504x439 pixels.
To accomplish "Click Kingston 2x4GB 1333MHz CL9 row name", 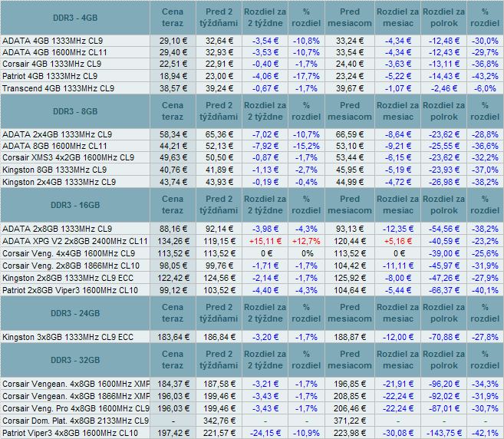I will (x=59, y=182).
